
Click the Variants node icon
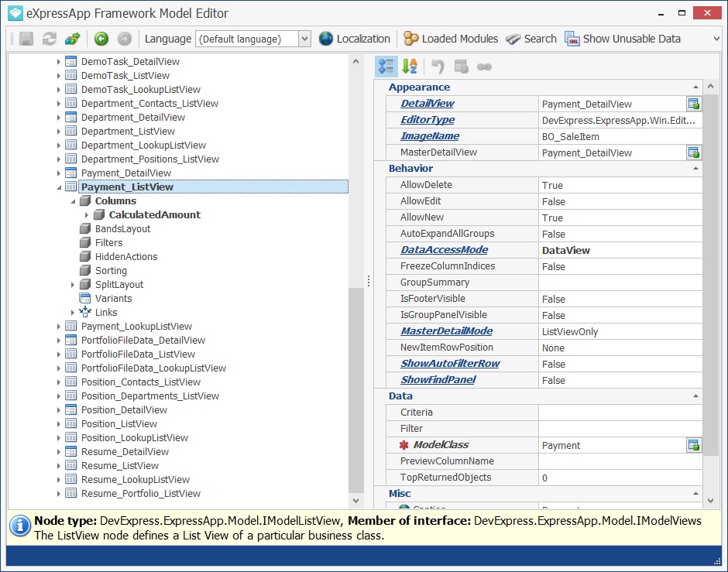click(x=85, y=298)
